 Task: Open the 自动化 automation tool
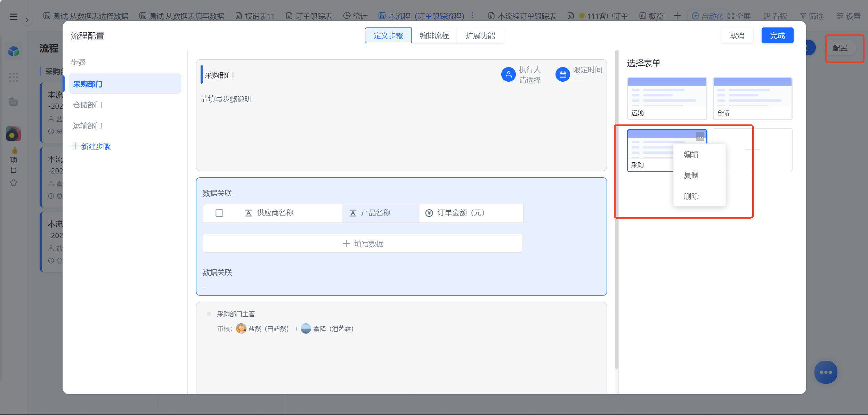coord(707,16)
